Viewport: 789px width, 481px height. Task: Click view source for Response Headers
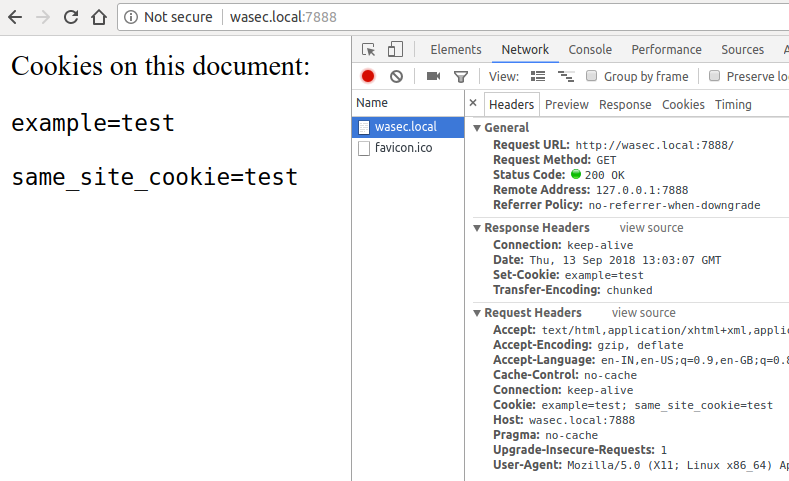(651, 228)
